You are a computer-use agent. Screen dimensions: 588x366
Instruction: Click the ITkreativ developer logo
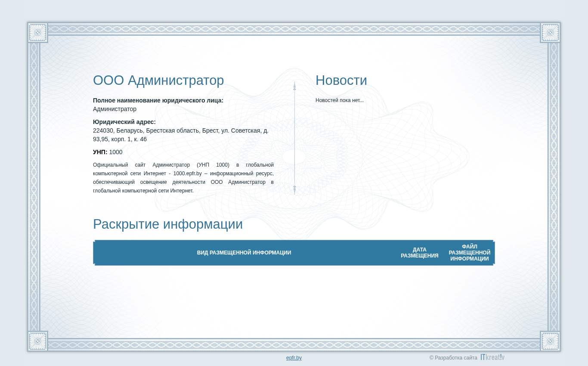click(x=492, y=357)
